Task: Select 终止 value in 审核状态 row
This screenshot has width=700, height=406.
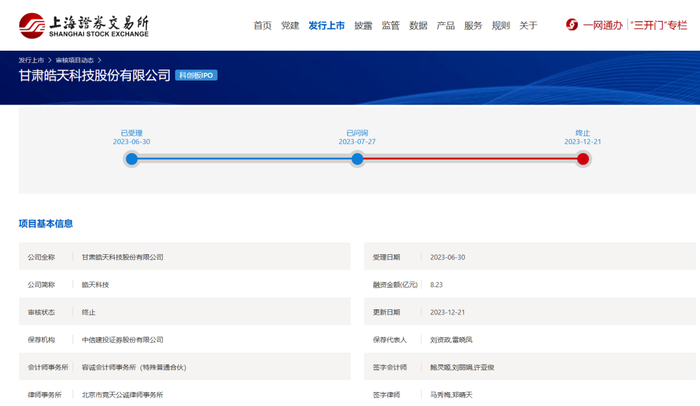Action: pos(88,312)
